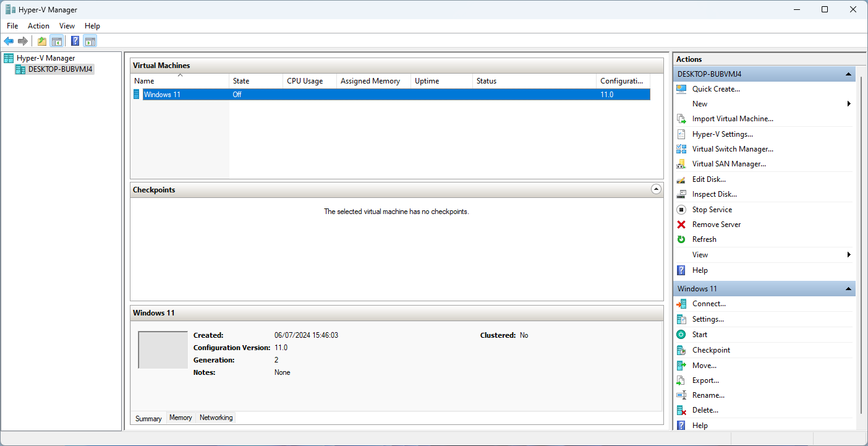Viewport: 868px width, 446px height.
Task: Open Quick Create from the Actions pane
Action: (x=716, y=89)
